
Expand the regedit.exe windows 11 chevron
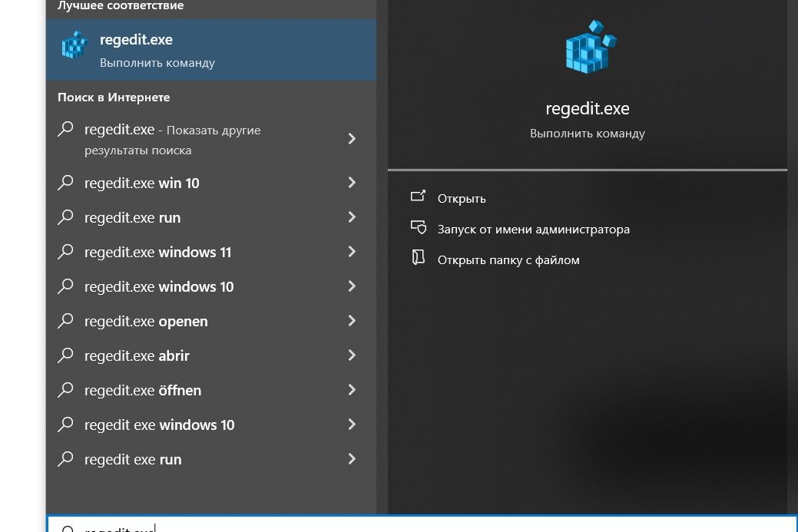[352, 252]
